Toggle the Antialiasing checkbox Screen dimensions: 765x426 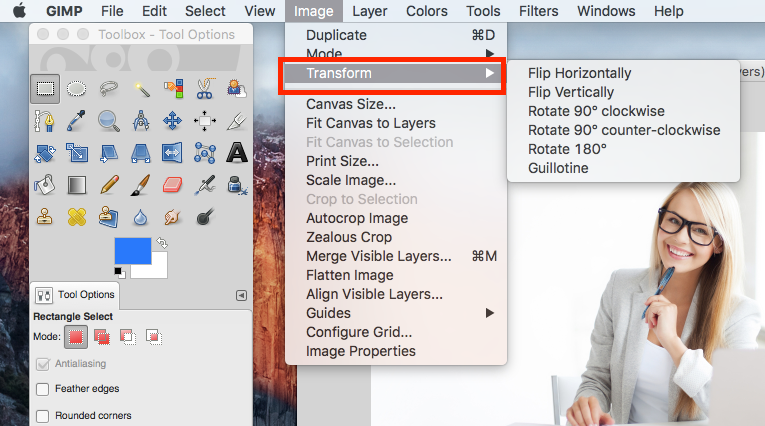(x=43, y=364)
